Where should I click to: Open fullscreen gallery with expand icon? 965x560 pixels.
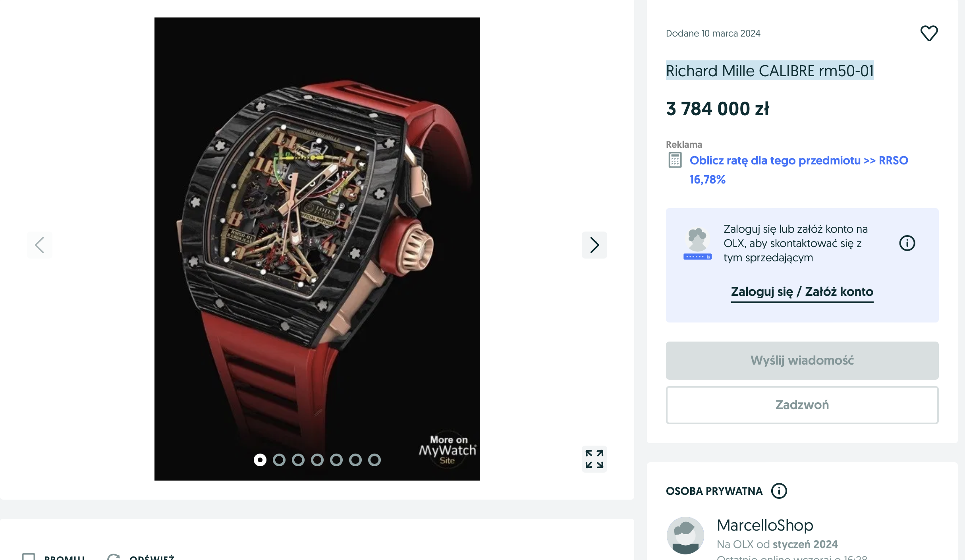pos(594,459)
